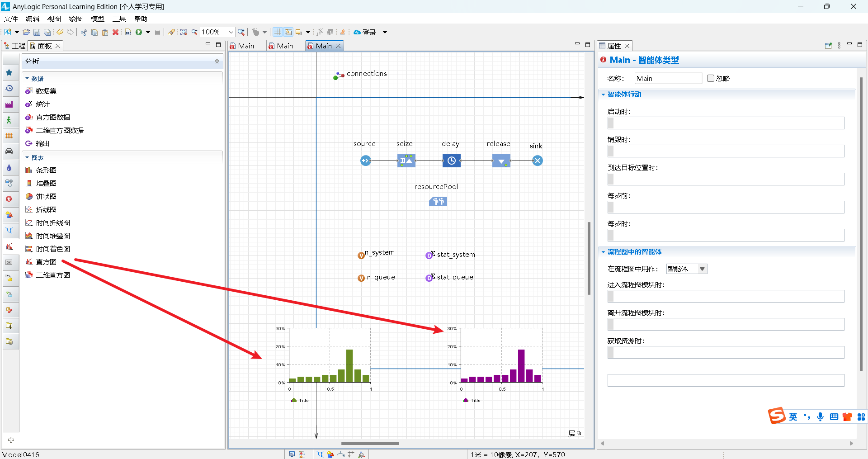Image resolution: width=868 pixels, height=459 pixels.
Task: Open the 视图 menu
Action: point(54,19)
